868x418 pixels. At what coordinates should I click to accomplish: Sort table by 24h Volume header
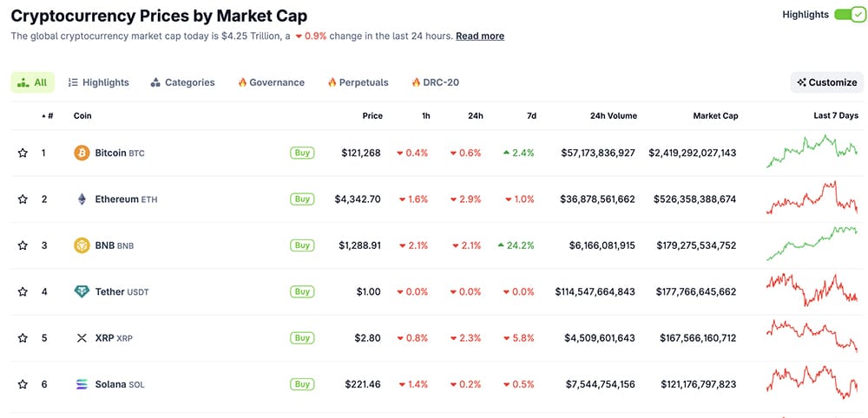613,115
